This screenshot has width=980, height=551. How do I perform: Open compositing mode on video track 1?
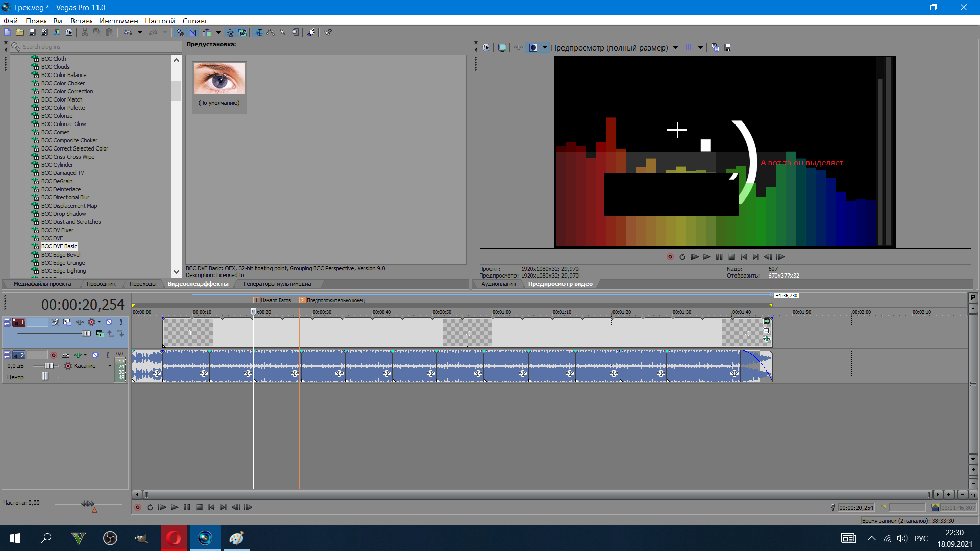point(100,333)
